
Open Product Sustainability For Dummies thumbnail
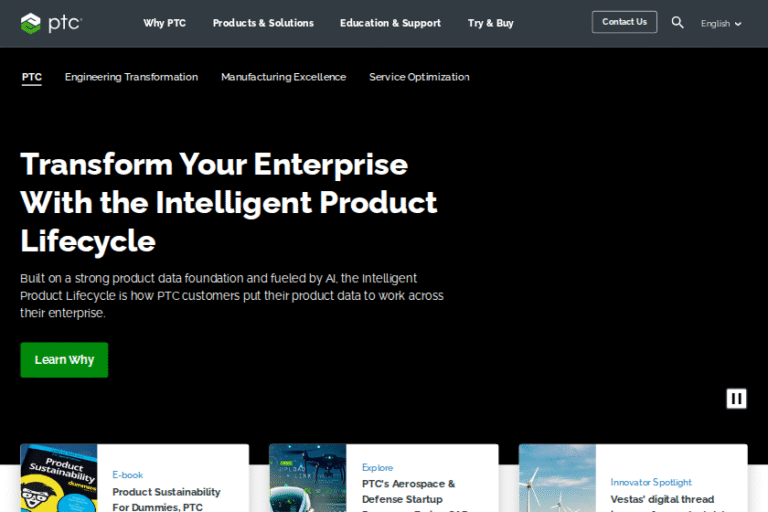point(59,478)
